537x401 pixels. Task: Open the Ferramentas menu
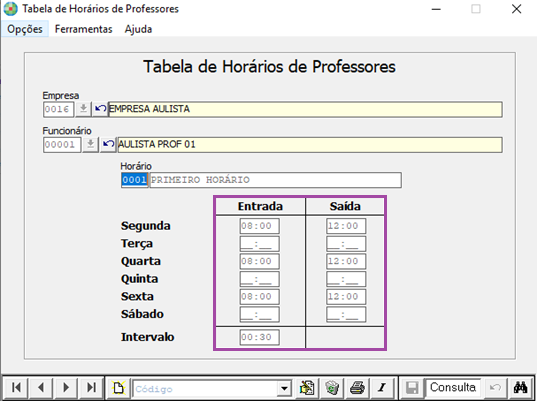(84, 29)
